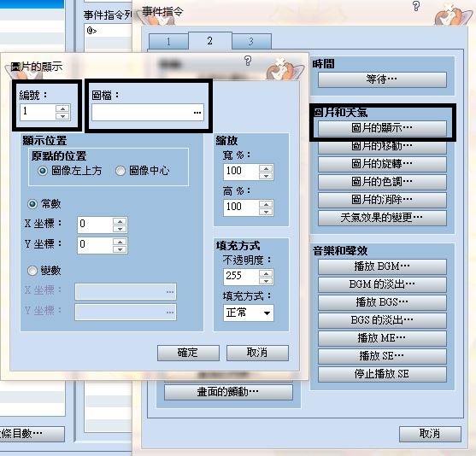476x456 pixels.
Task: Confirm with the 確定 button
Action: pyautogui.click(x=188, y=353)
